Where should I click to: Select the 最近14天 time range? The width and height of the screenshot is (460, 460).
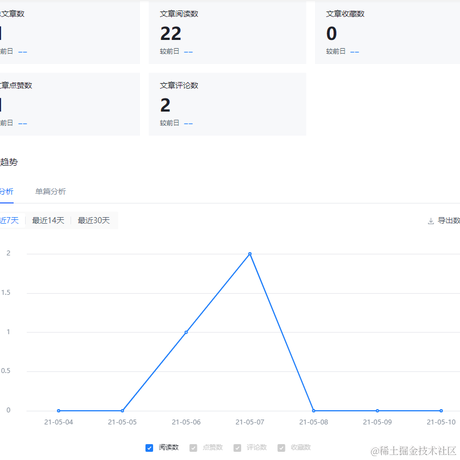tap(48, 220)
